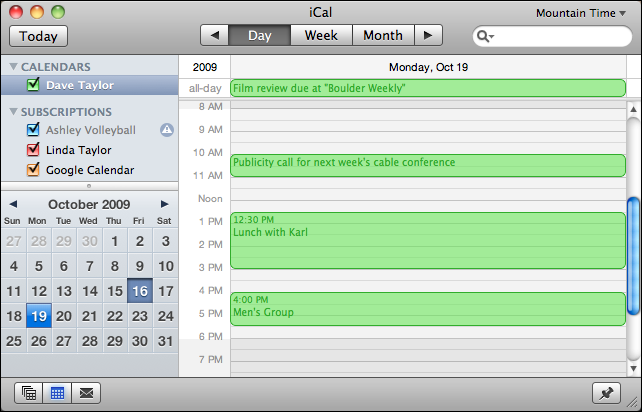The width and height of the screenshot is (642, 412).
Task: Click the calendar list view icon at bottom
Action: pyautogui.click(x=29, y=393)
